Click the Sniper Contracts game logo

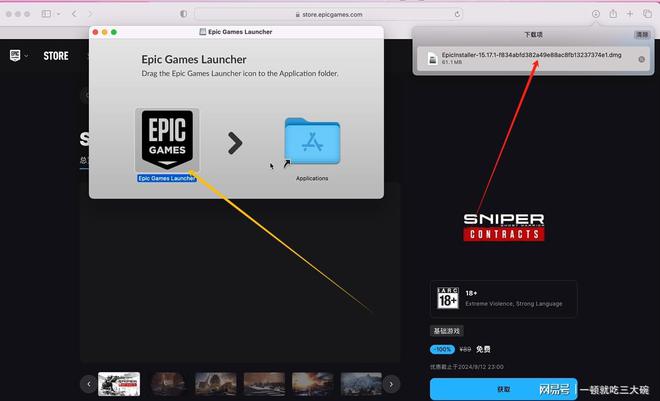click(504, 227)
